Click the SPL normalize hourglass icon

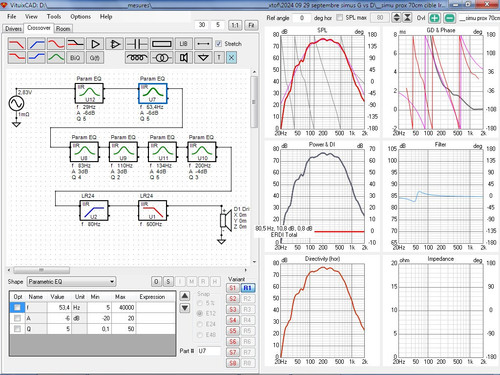(x=407, y=18)
